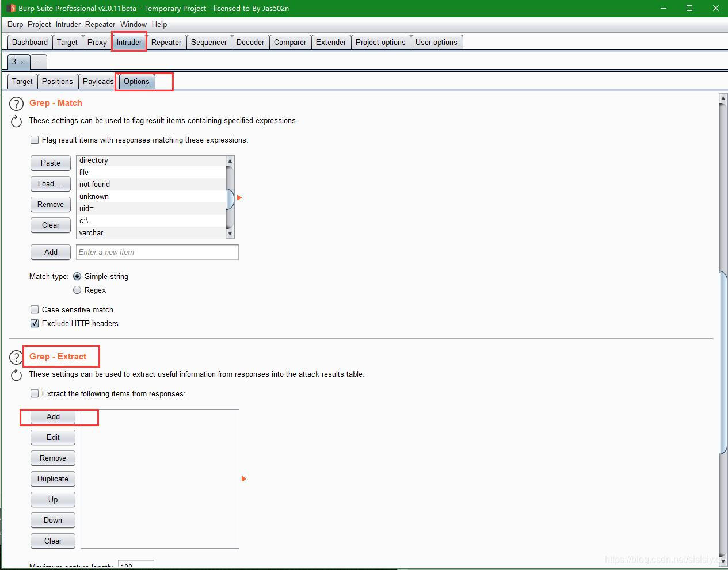728x570 pixels.
Task: Open the Burp menu
Action: (x=16, y=24)
